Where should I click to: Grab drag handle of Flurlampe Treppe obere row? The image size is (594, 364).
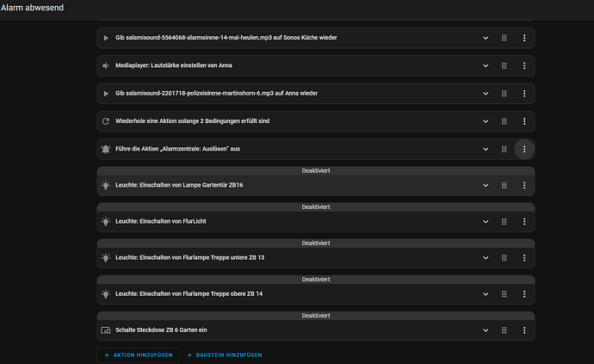(x=504, y=294)
